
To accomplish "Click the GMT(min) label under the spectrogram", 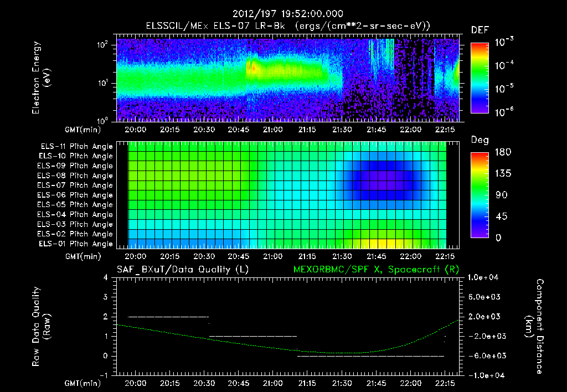I will point(83,130).
